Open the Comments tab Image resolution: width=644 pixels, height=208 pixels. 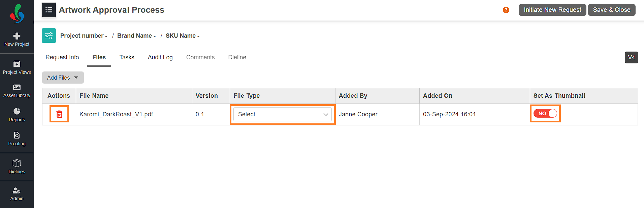(x=200, y=57)
